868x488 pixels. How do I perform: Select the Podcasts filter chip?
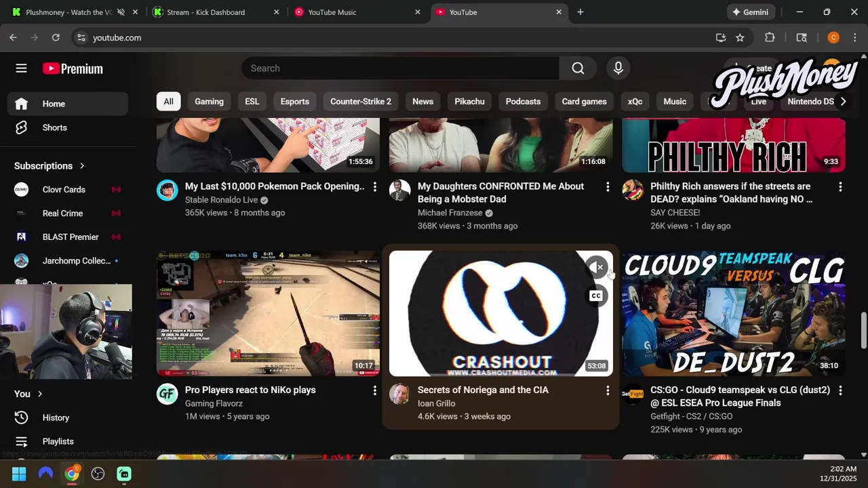point(523,102)
